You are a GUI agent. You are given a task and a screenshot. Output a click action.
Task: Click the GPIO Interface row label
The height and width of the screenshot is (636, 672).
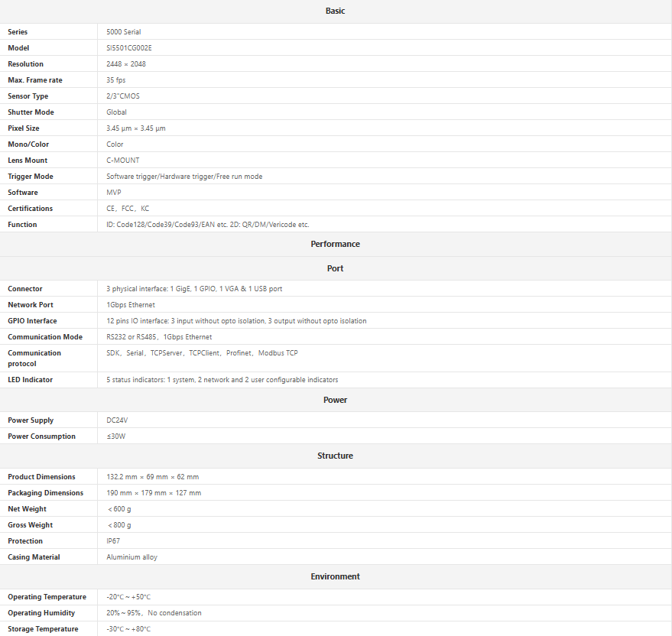(x=32, y=321)
